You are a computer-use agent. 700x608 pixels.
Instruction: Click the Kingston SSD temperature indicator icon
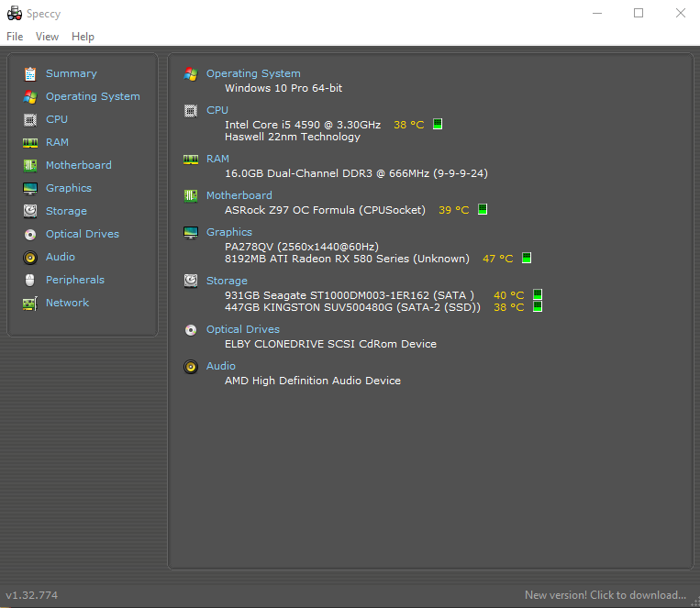point(537,306)
